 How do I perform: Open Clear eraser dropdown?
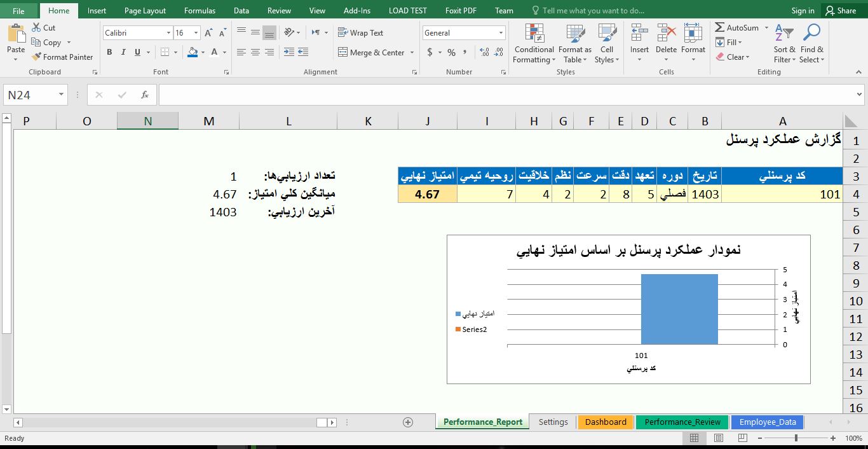tap(733, 57)
